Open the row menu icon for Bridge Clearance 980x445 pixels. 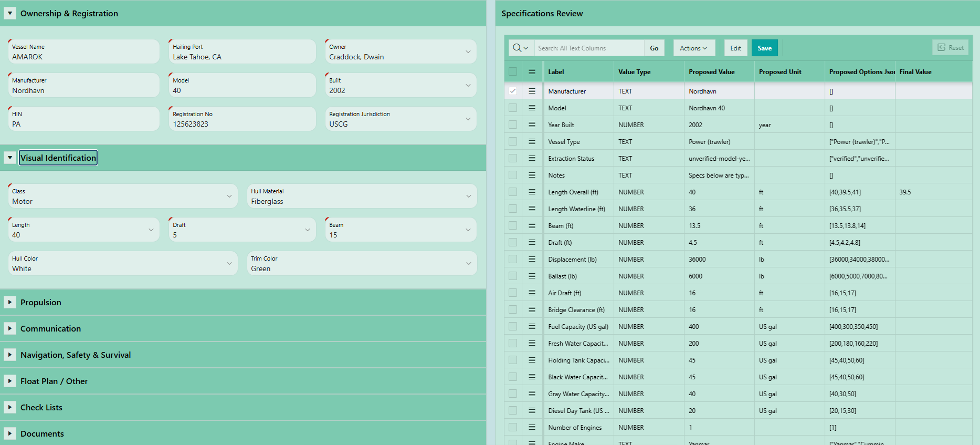[x=532, y=309]
